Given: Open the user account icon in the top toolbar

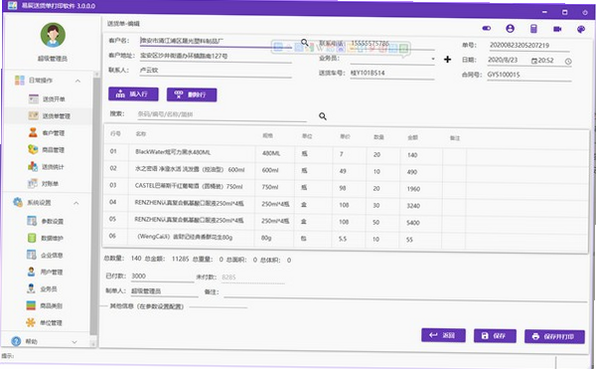Looking at the screenshot, I should [x=510, y=28].
